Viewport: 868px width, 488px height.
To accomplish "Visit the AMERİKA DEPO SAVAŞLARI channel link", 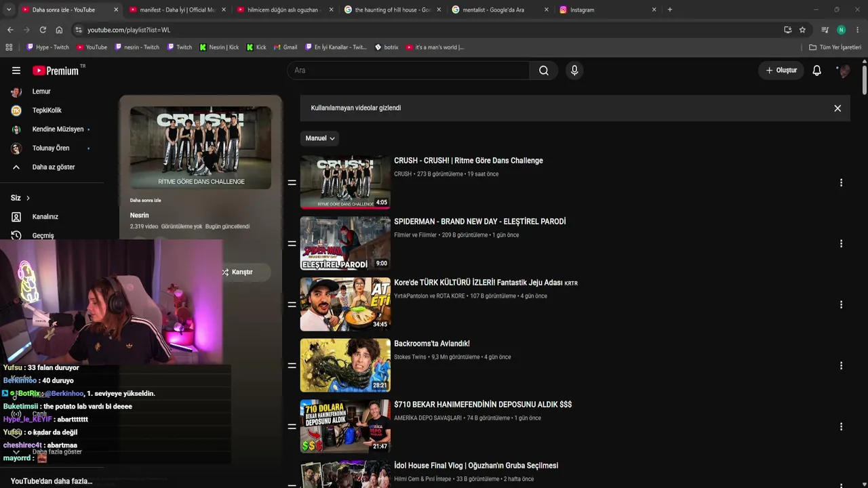I will [x=428, y=418].
